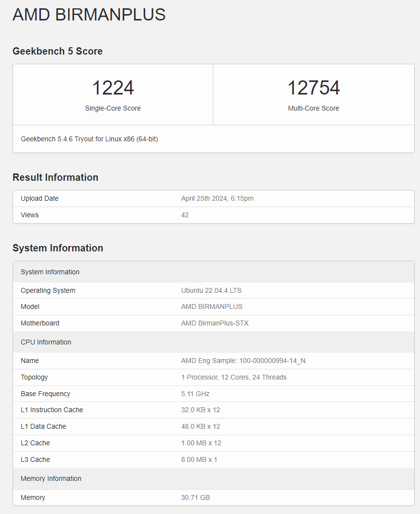Click the System Information heading
Viewport: 420px width, 514px height.
58,248
